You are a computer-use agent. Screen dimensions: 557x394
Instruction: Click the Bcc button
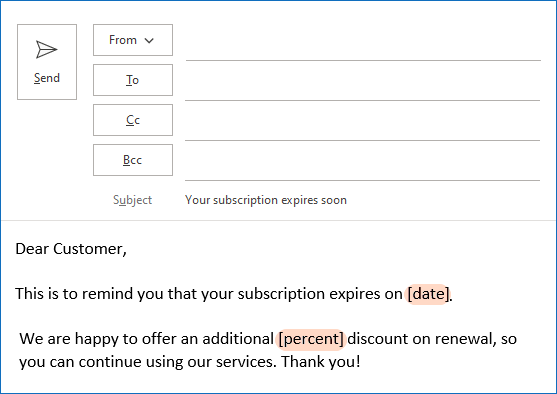(x=133, y=160)
